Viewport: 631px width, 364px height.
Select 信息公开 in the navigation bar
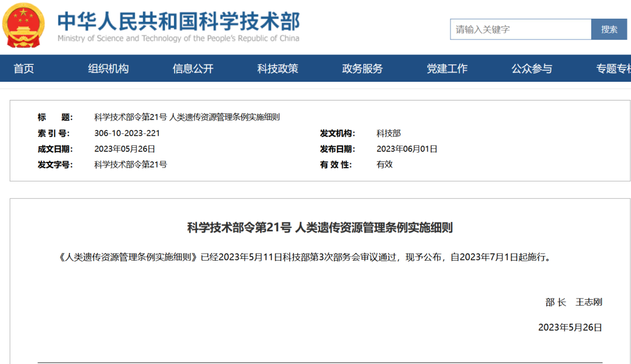coord(193,69)
